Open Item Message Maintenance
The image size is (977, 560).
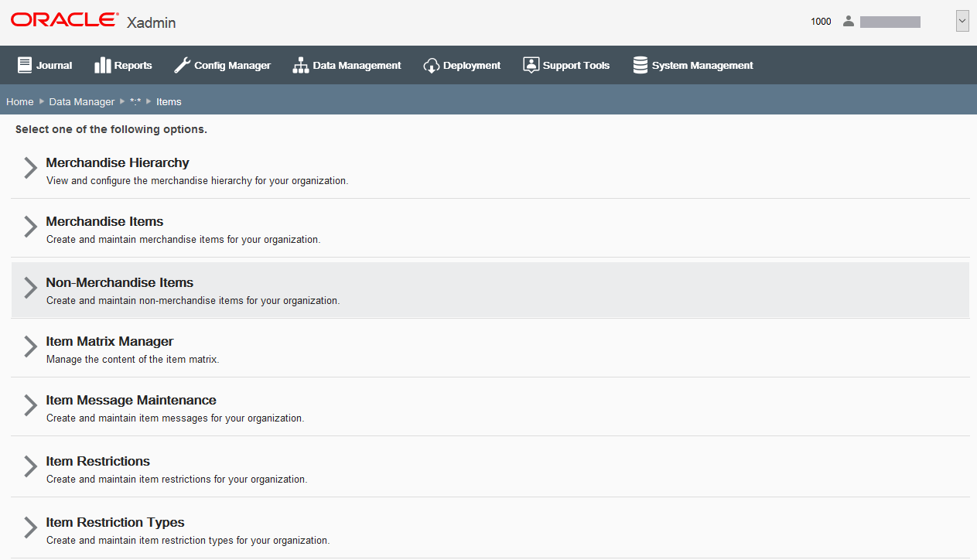(131, 400)
